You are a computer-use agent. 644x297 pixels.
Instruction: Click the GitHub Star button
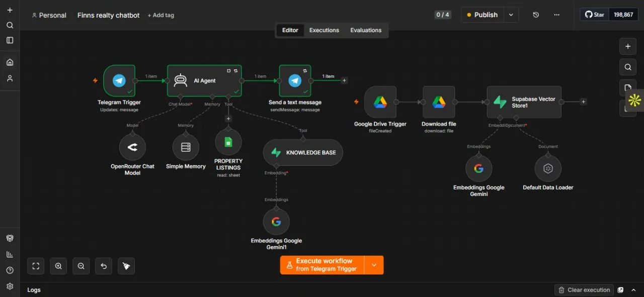(x=594, y=15)
